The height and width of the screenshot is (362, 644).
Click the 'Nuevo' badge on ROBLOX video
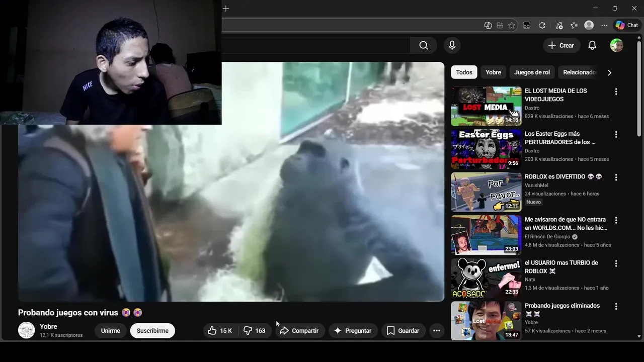[x=533, y=202]
